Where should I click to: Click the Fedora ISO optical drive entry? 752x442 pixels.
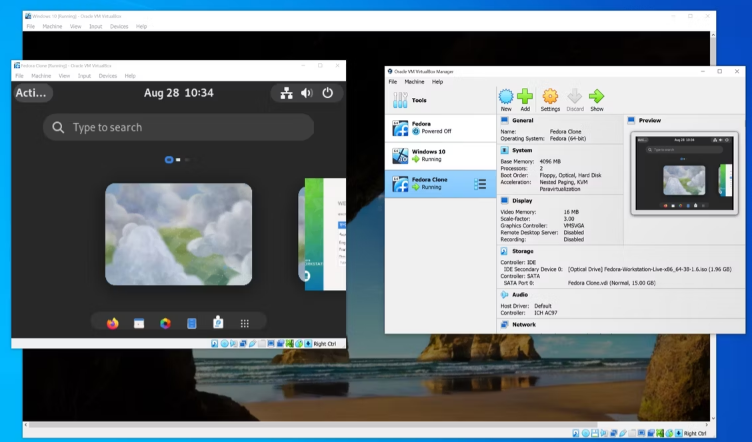[649, 269]
